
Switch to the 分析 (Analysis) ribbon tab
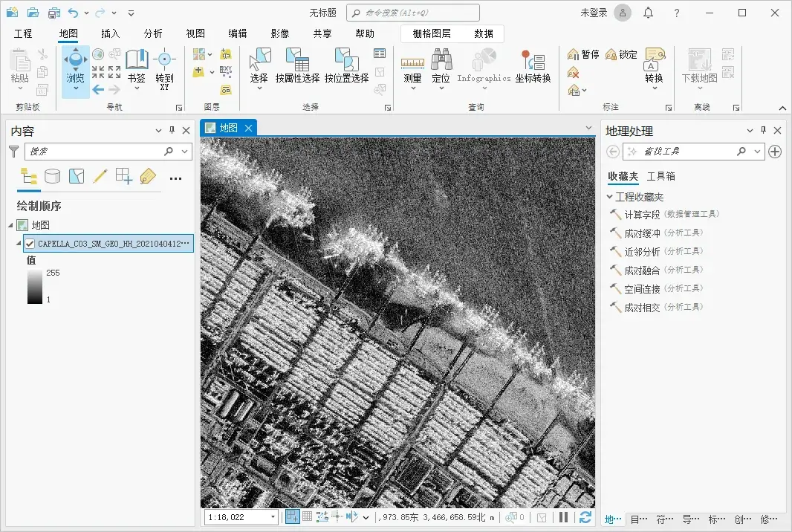[x=153, y=33]
